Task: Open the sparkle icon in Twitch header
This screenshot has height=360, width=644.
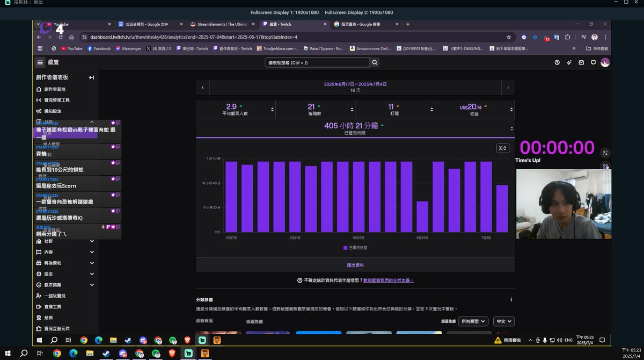Action: [x=569, y=62]
